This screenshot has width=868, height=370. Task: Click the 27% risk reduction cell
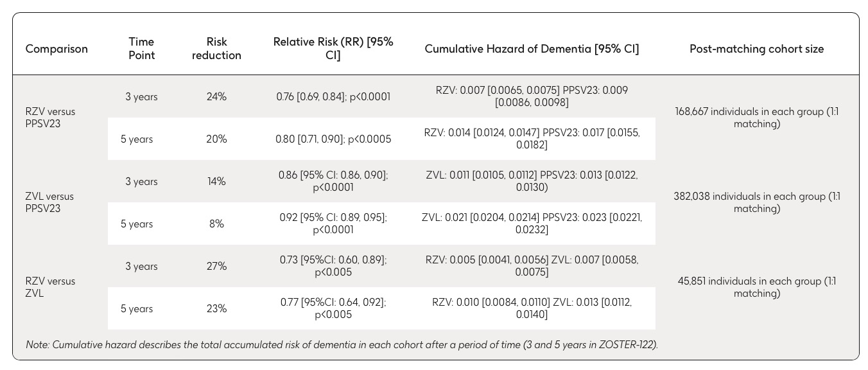coord(217,267)
